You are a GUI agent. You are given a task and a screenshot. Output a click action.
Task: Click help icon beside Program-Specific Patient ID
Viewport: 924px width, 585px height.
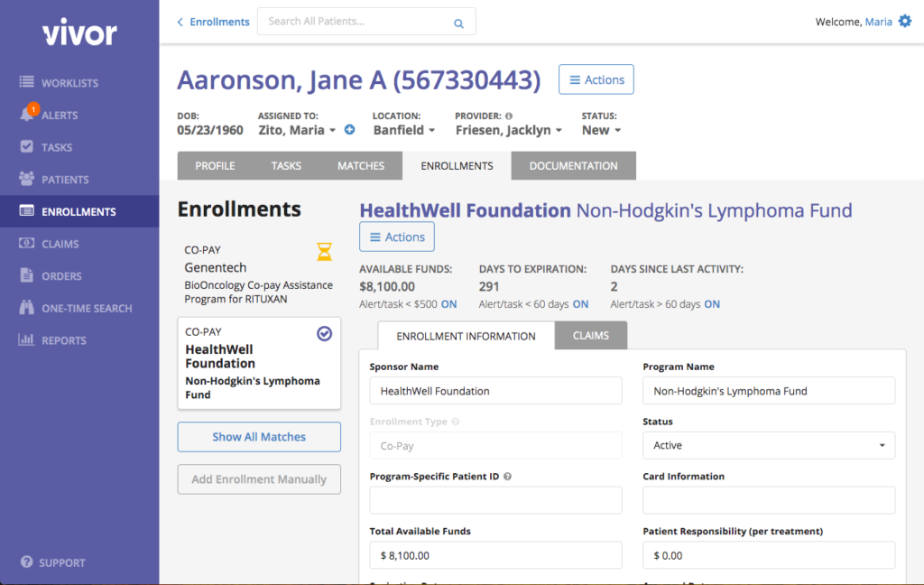coord(507,477)
